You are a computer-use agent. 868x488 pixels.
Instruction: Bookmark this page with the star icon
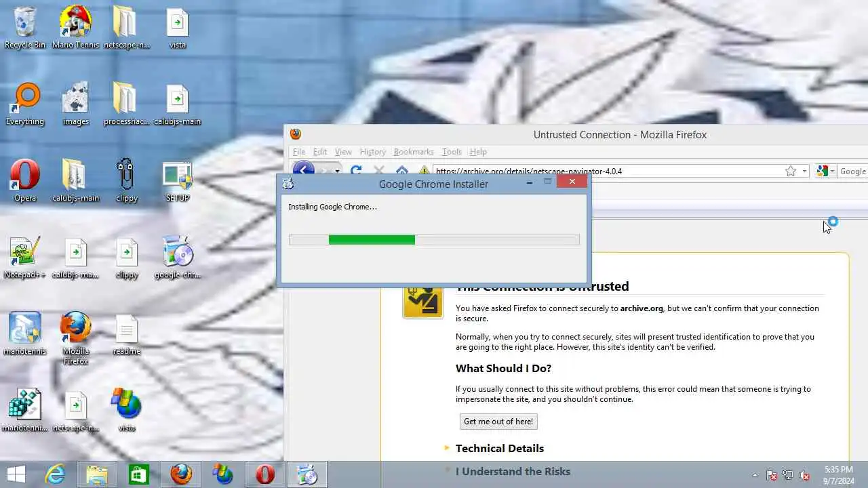pyautogui.click(x=791, y=171)
